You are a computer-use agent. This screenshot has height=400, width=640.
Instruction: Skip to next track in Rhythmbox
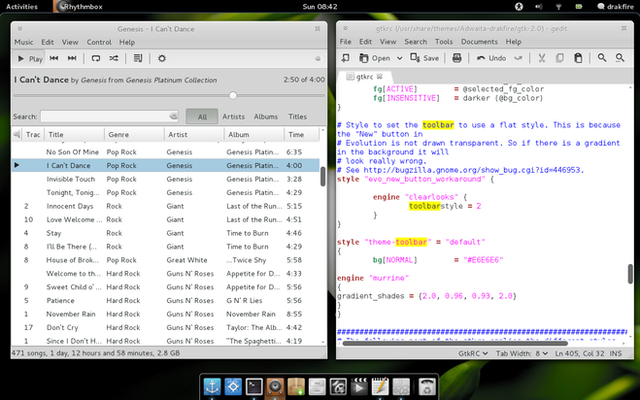[72, 58]
